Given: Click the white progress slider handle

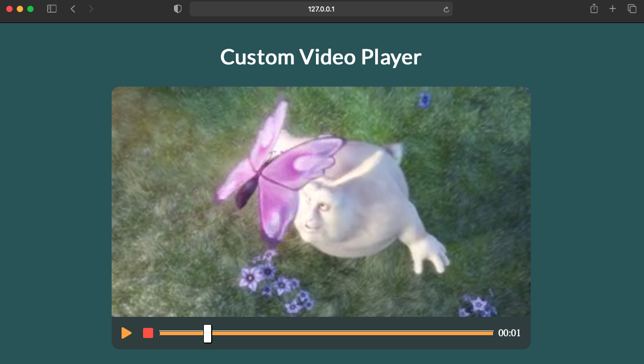Looking at the screenshot, I should [208, 334].
